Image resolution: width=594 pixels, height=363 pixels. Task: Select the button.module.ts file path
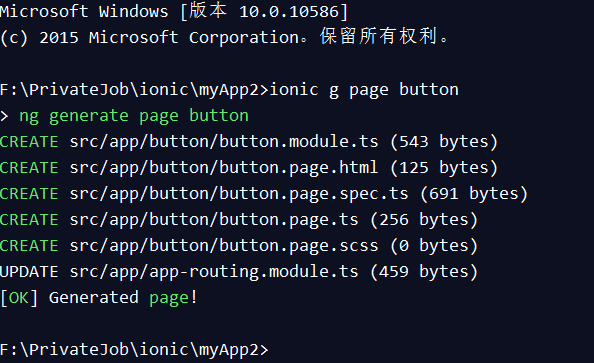(224, 142)
